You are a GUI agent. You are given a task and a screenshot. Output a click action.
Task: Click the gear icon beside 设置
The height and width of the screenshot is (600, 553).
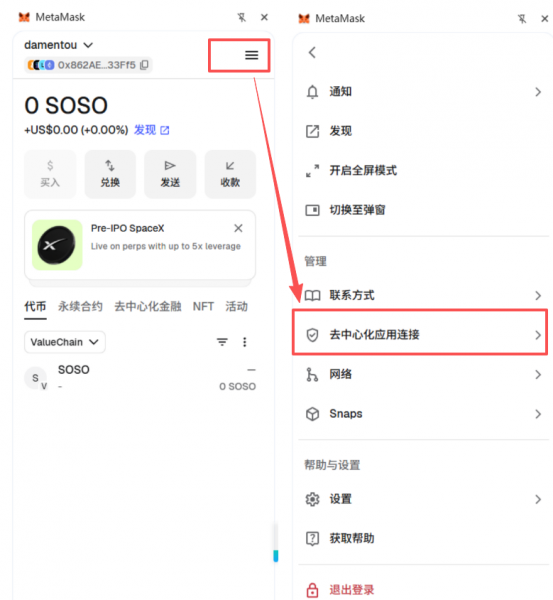pyautogui.click(x=312, y=499)
